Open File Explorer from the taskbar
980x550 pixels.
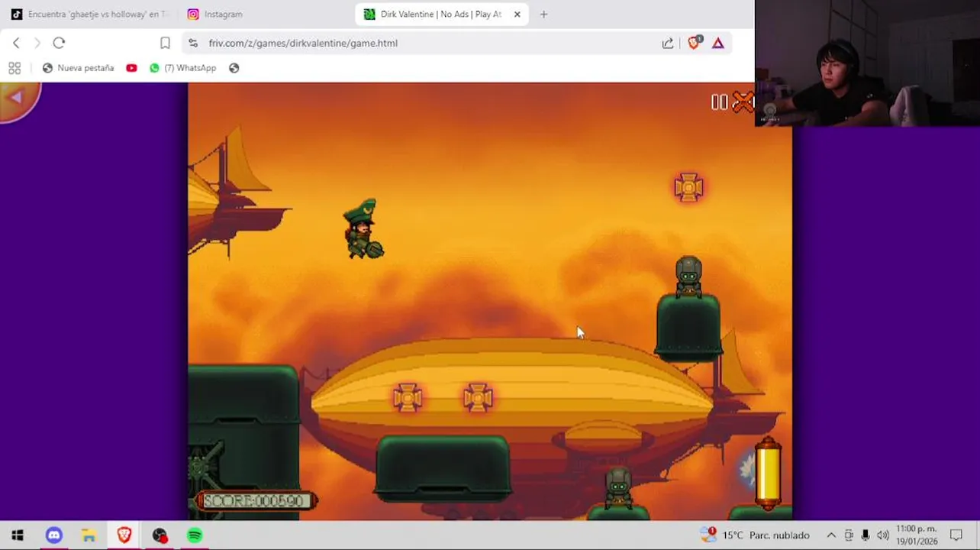pyautogui.click(x=89, y=535)
